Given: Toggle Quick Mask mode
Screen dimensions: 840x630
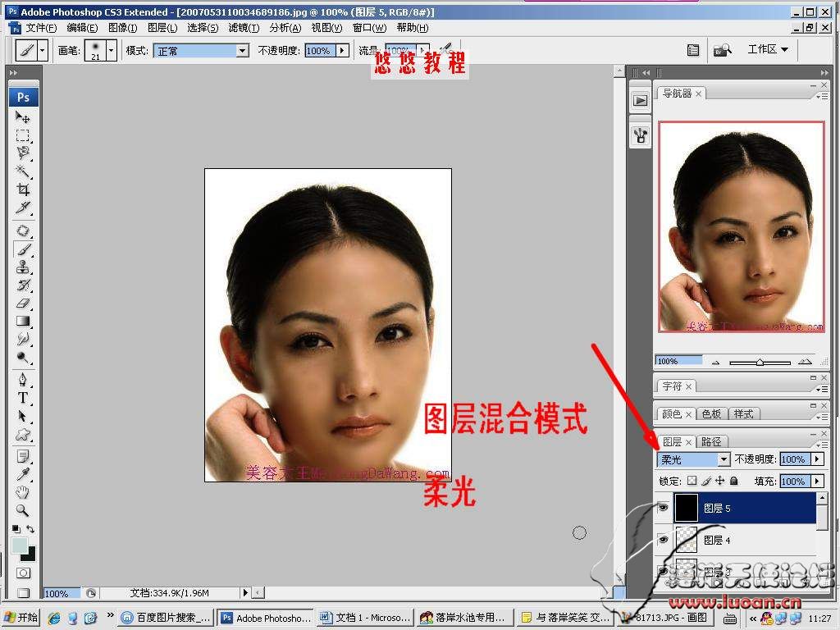Looking at the screenshot, I should [23, 573].
